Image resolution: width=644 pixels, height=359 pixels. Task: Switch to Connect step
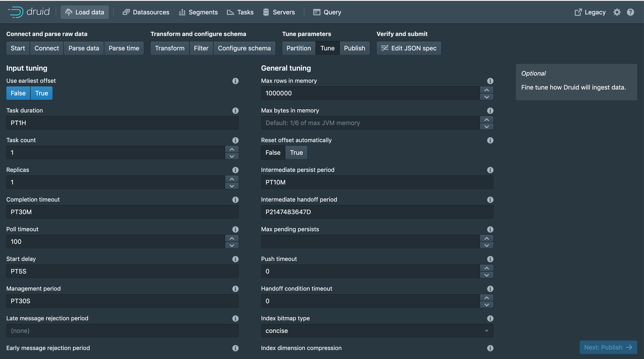click(x=47, y=48)
